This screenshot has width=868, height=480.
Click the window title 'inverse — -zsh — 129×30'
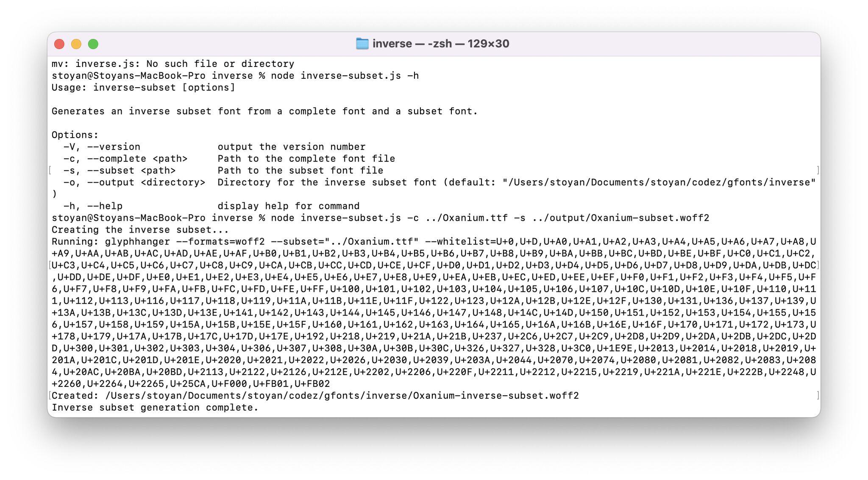pos(441,44)
